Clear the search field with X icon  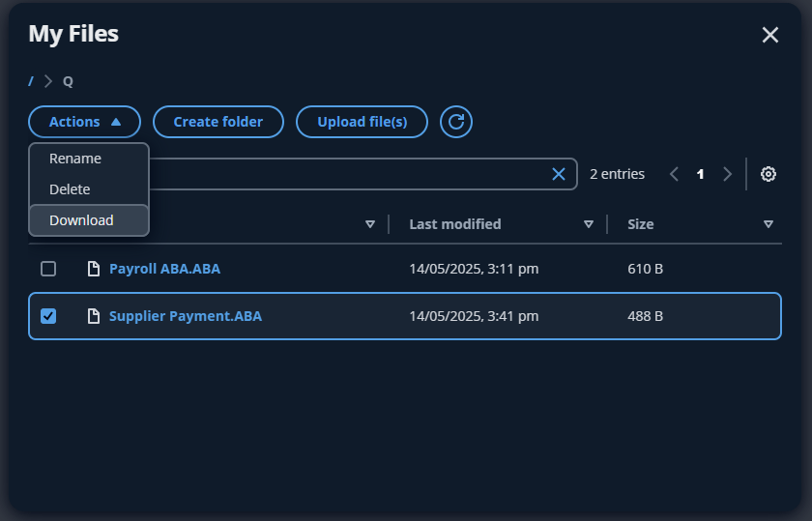(x=559, y=174)
